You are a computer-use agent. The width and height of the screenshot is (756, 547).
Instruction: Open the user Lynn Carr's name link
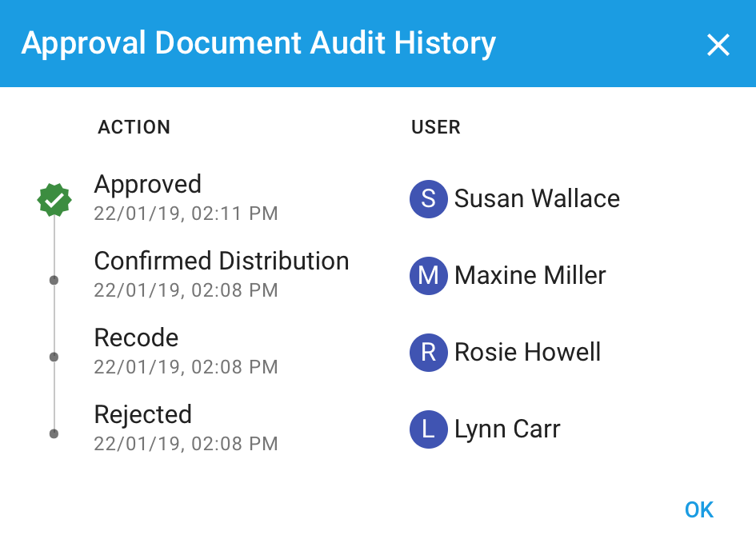(x=508, y=429)
